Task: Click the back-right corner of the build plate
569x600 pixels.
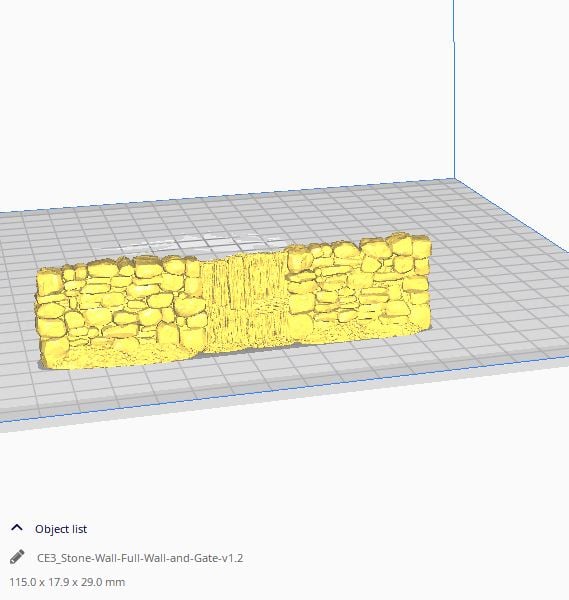Action: [455, 179]
